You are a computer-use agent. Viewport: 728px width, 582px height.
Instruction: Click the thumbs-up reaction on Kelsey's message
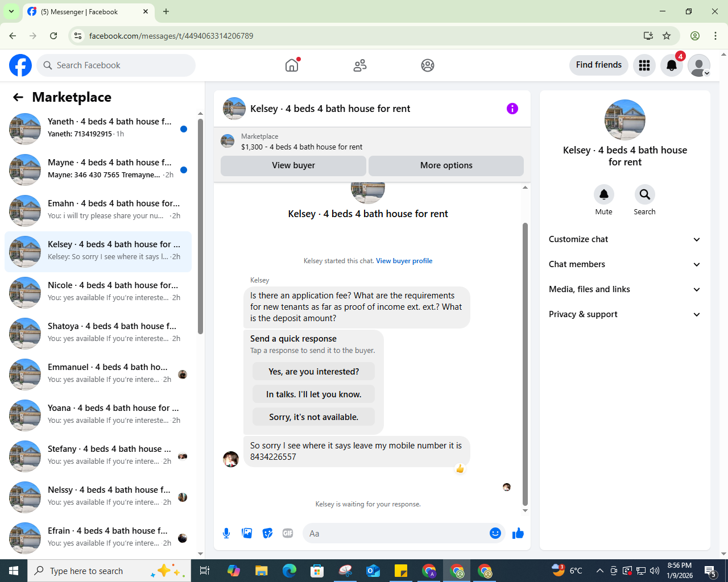tap(460, 469)
